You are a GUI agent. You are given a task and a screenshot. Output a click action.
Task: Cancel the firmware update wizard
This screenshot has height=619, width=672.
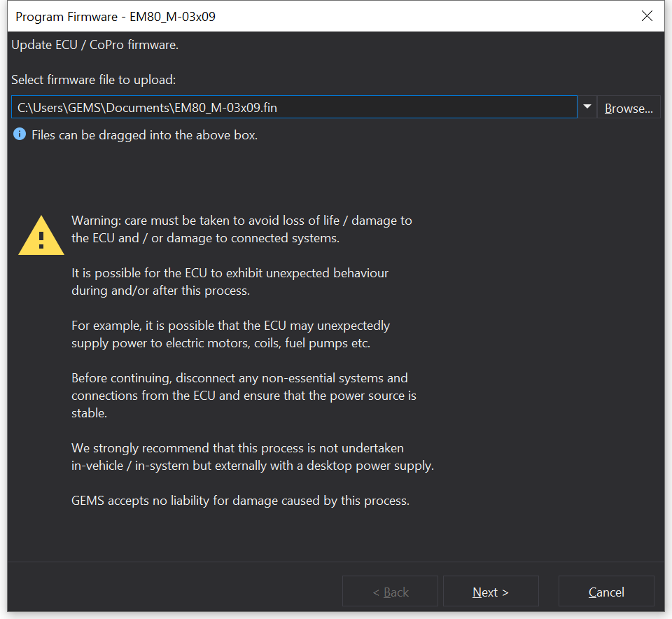(606, 592)
